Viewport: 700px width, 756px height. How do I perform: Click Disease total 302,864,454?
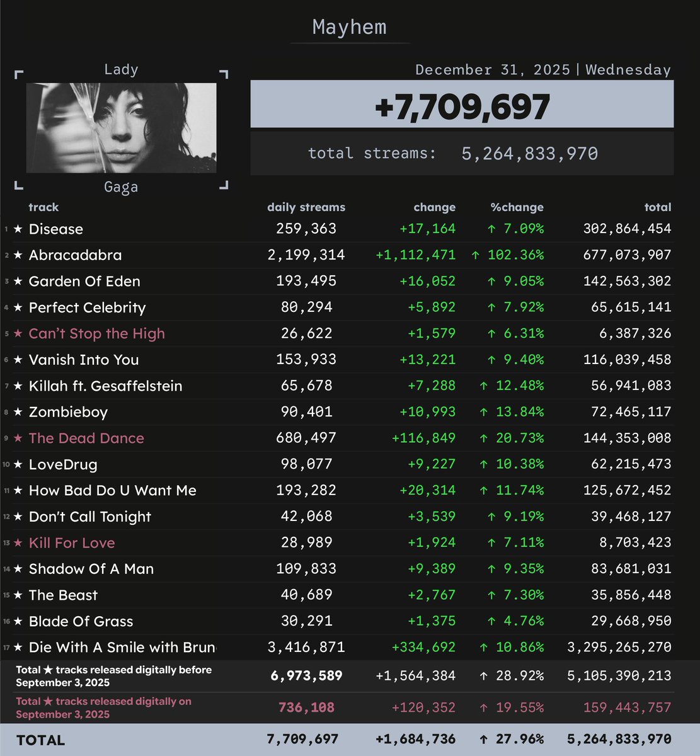pyautogui.click(x=628, y=229)
